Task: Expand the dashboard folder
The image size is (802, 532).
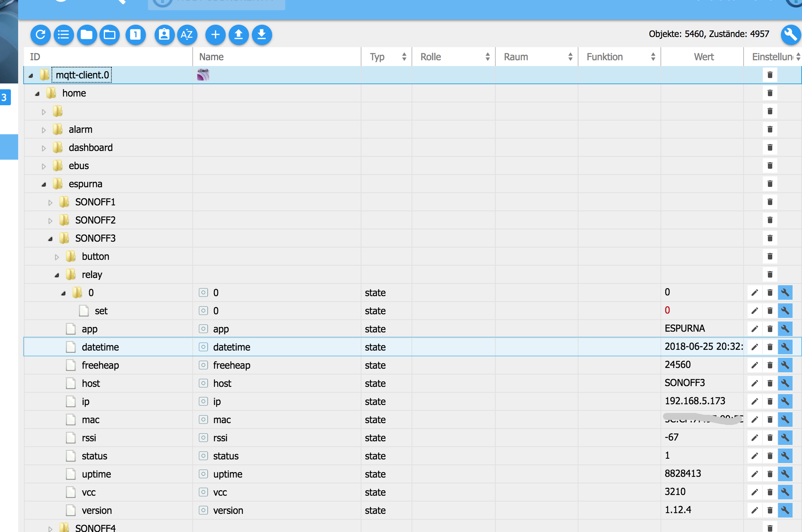Action: tap(44, 148)
